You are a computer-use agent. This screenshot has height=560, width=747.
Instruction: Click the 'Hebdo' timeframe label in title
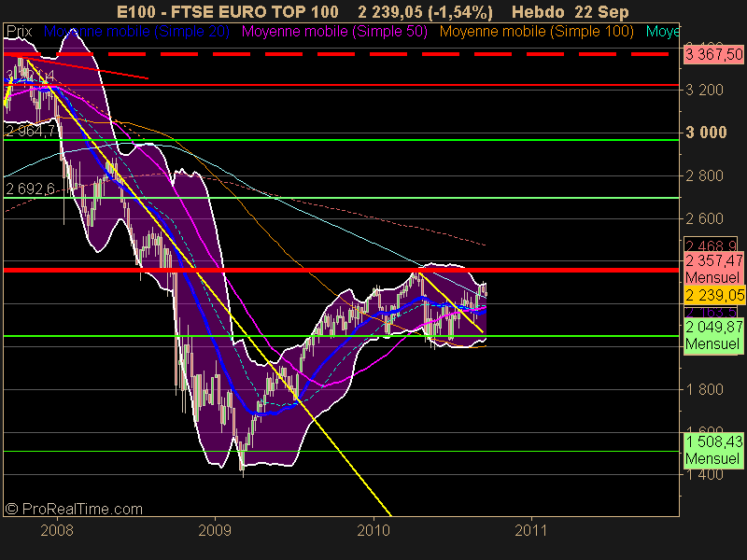click(x=539, y=11)
